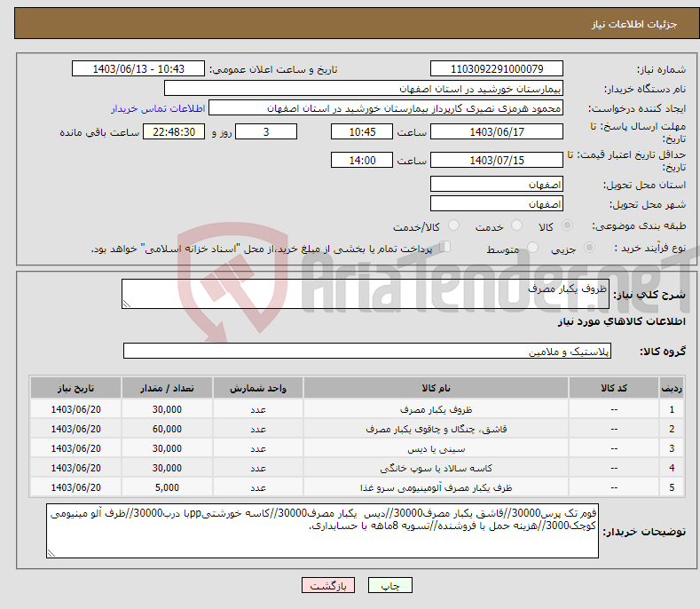Viewport: 700px width, 609px height.
Task: Click the واحد شمارش column header
Action: point(258,388)
